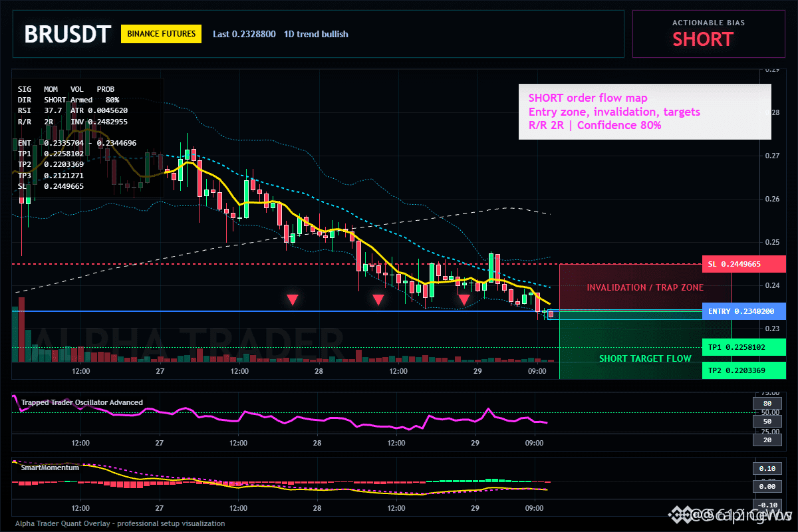
Task: Select the green TP1 0.2258102 price tag
Action: 743,347
